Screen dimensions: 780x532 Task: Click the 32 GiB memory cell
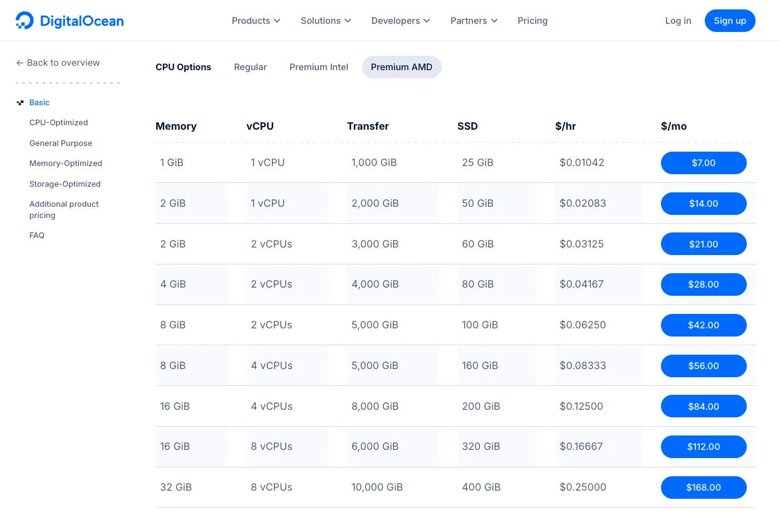176,487
